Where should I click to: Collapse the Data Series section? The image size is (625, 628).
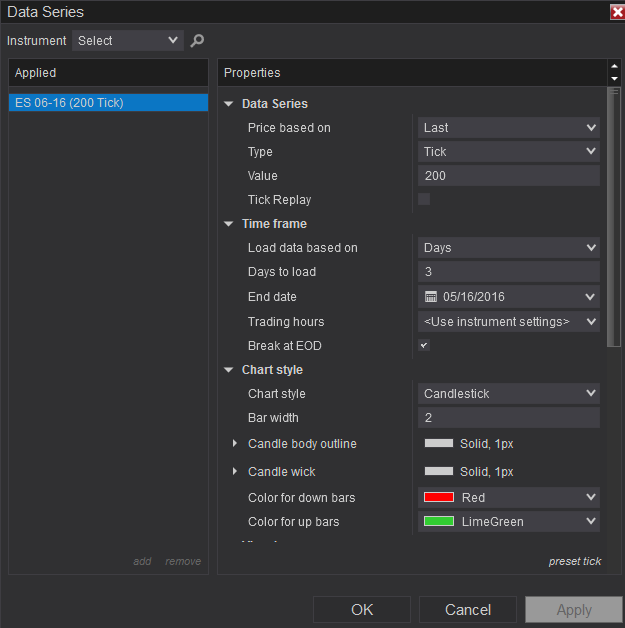click(229, 104)
